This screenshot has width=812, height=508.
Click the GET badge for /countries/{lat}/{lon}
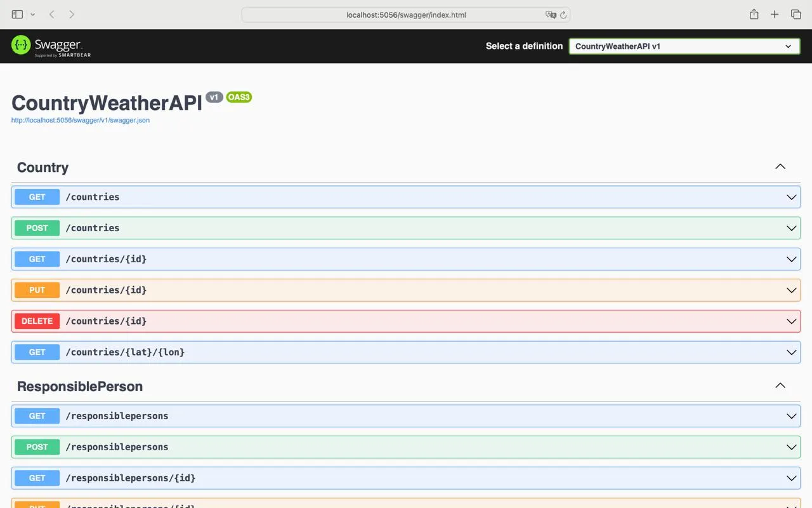(x=37, y=352)
